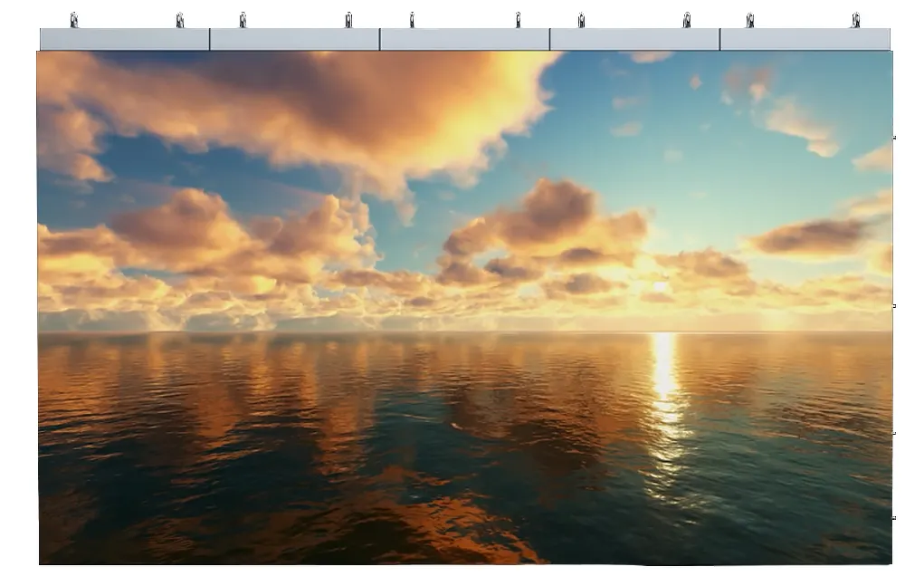Image resolution: width=924 pixels, height=586 pixels.
Task: Click the right hook on the middle hanging bar
Action: click(519, 20)
